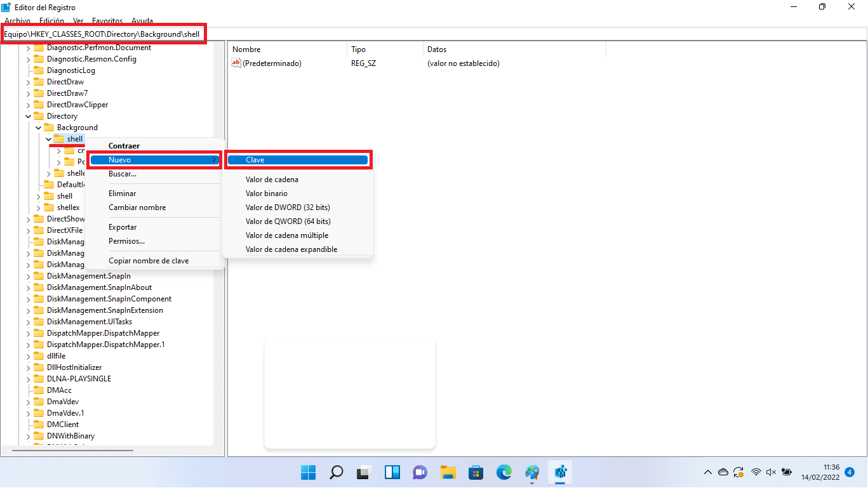Click the sync update tray icon
868x488 pixels.
[x=739, y=472]
